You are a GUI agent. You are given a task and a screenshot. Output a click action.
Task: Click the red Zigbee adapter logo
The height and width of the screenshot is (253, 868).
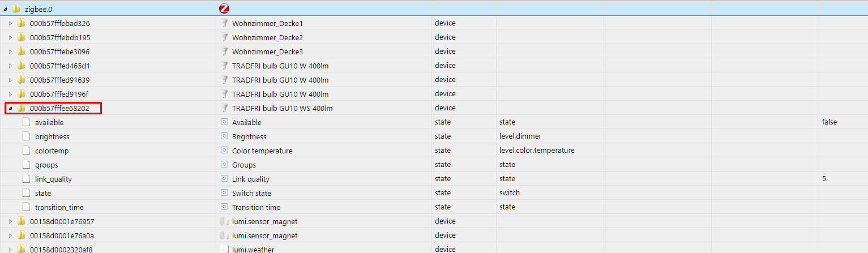(224, 8)
